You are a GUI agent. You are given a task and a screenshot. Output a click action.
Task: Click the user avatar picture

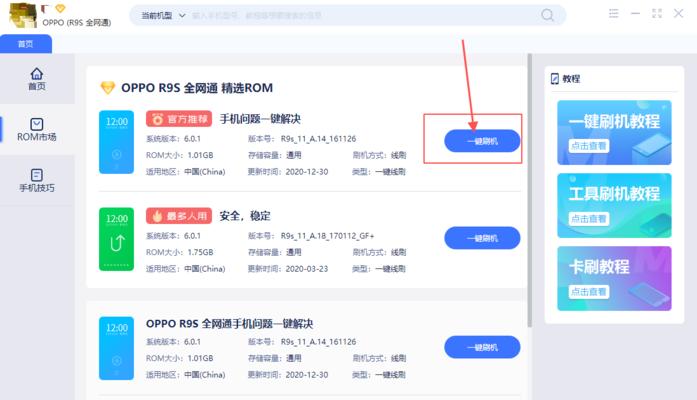click(22, 15)
